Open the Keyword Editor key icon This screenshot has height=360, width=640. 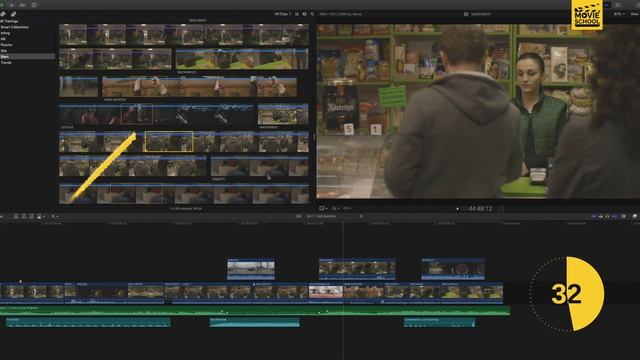pos(22,5)
